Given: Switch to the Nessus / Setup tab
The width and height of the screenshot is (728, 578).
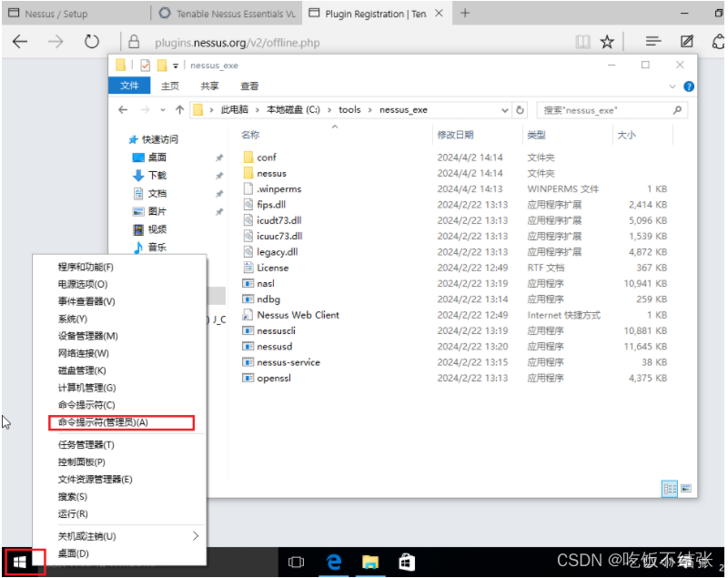Looking at the screenshot, I should point(76,14).
